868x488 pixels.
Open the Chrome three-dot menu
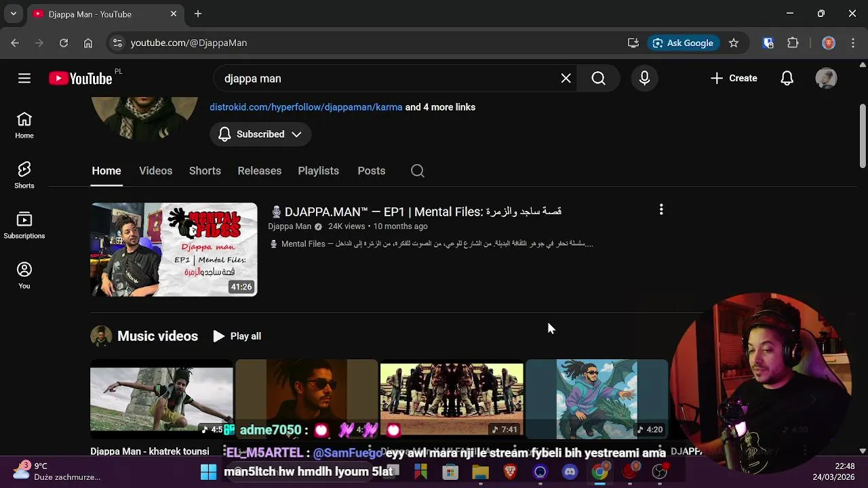pyautogui.click(x=853, y=43)
